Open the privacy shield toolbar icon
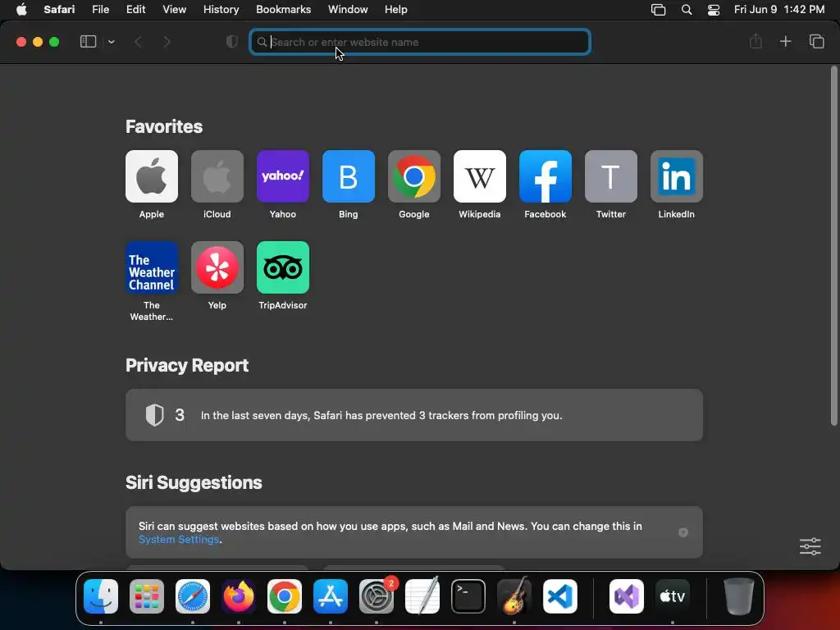This screenshot has width=840, height=630. [231, 42]
